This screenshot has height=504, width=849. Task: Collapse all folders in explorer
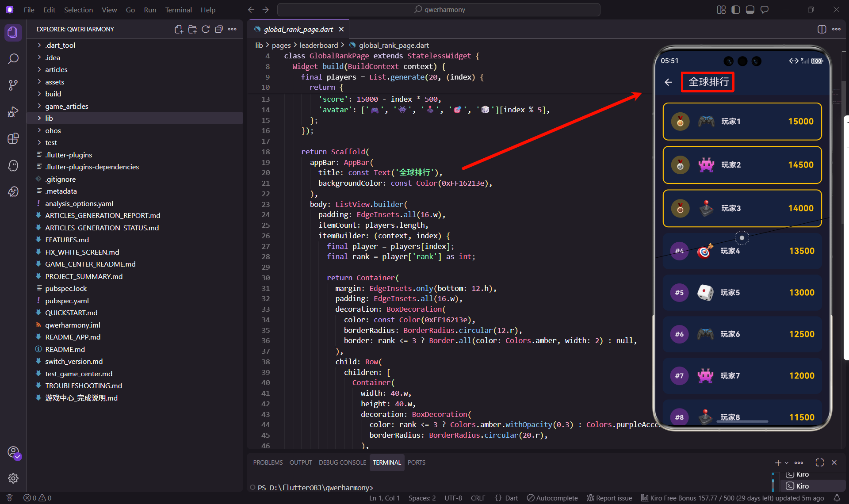219,29
